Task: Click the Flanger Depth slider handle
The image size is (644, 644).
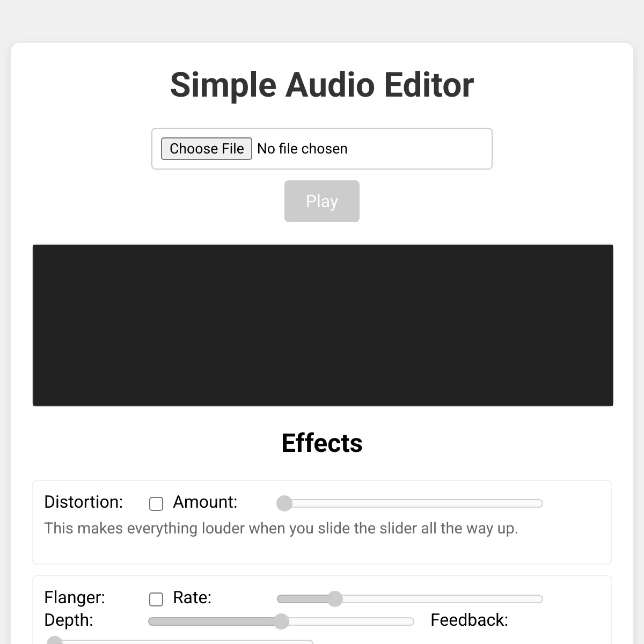Action: (x=281, y=621)
